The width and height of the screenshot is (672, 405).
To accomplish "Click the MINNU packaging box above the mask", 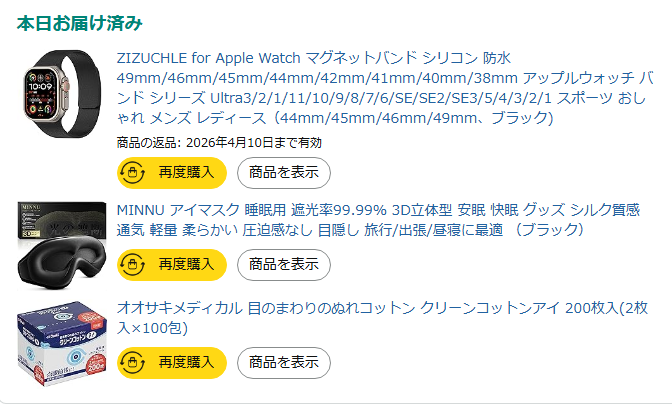I will click(60, 218).
